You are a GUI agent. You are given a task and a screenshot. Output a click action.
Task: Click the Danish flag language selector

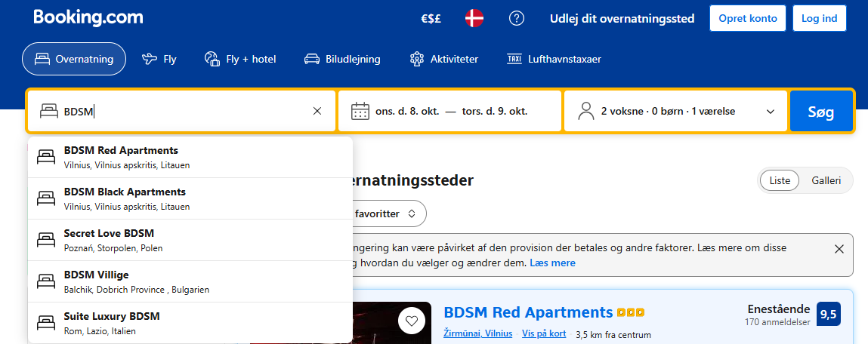pyautogui.click(x=474, y=19)
